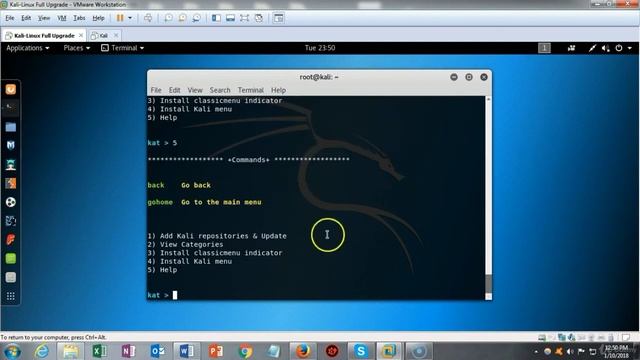Open the Files folder in the Kali dock
Image resolution: width=640 pixels, height=360 pixels.
point(11,127)
